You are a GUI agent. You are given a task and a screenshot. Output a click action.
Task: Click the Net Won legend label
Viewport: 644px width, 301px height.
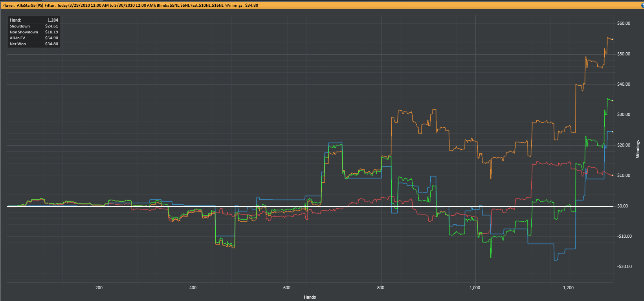pos(18,44)
